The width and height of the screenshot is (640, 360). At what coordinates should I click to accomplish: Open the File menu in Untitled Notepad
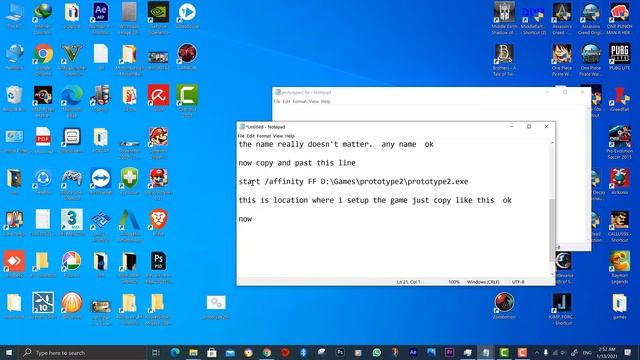(241, 136)
